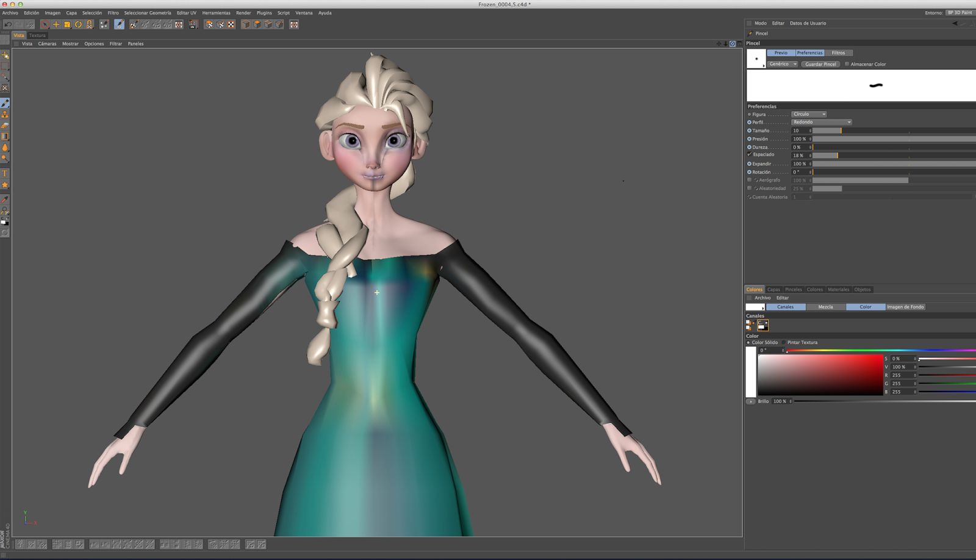The height and width of the screenshot is (560, 976).
Task: Select the Clone stamp tool
Action: (5, 115)
